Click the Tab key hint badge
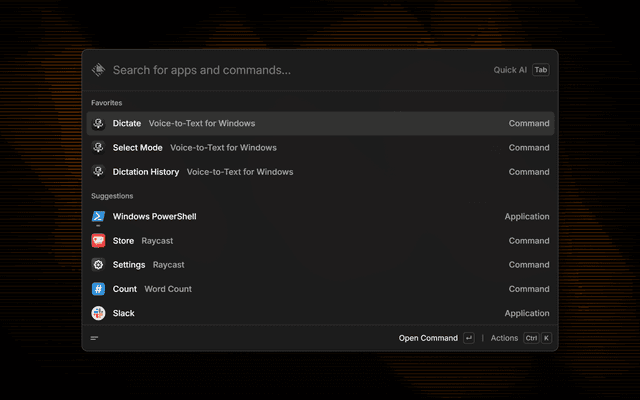Image resolution: width=640 pixels, height=400 pixels. [x=540, y=70]
